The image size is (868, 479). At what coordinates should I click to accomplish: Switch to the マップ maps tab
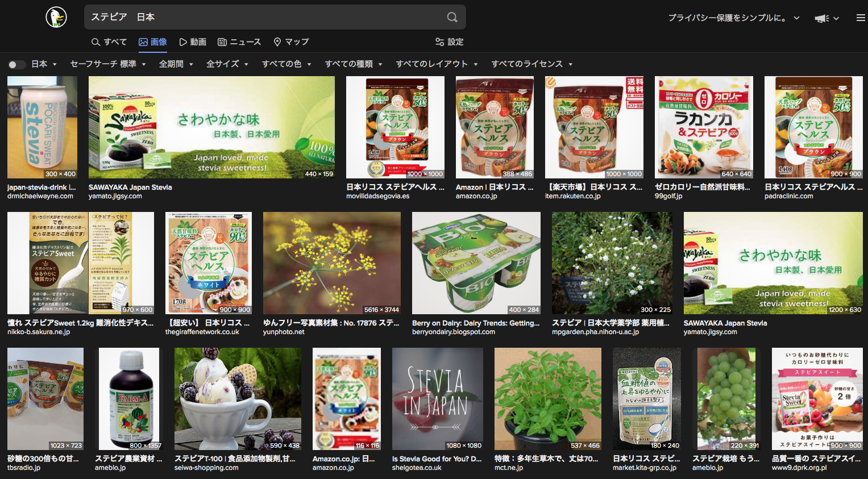coord(291,42)
